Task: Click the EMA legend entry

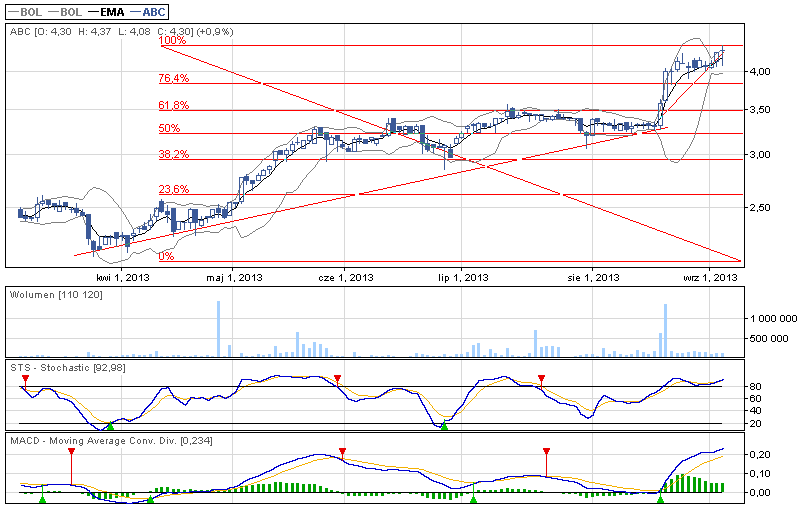Action: coord(106,12)
